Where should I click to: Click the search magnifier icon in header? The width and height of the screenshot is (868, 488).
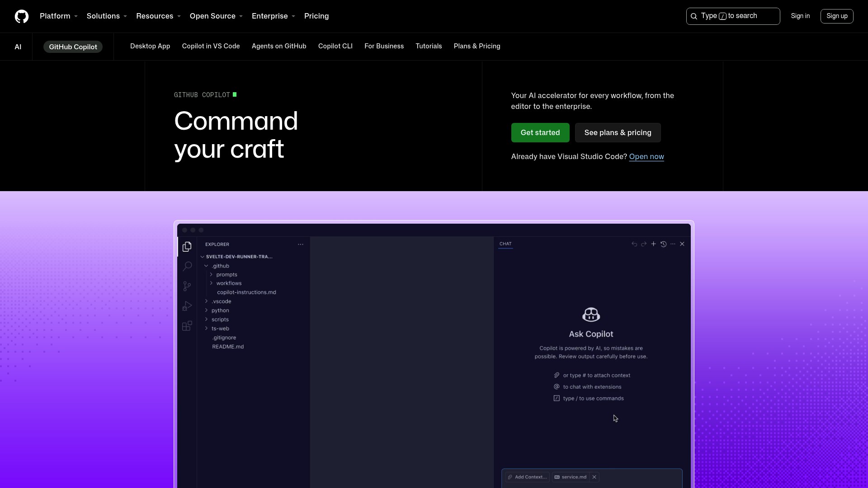[694, 16]
